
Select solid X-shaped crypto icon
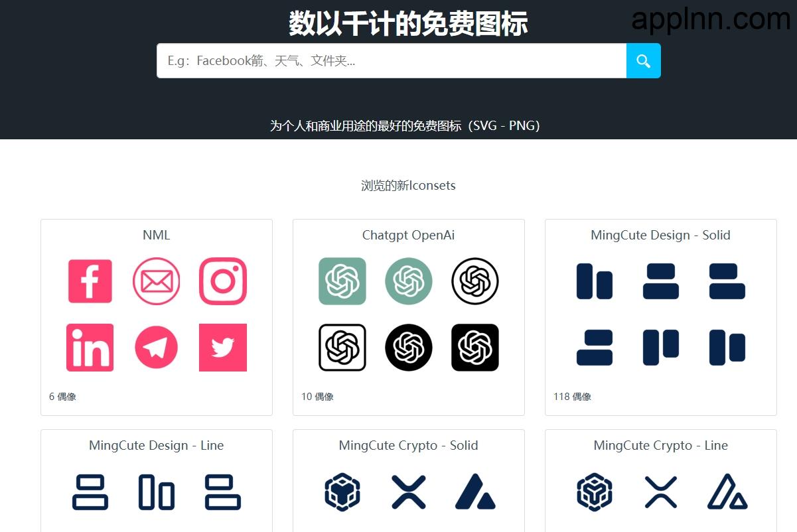click(x=409, y=492)
